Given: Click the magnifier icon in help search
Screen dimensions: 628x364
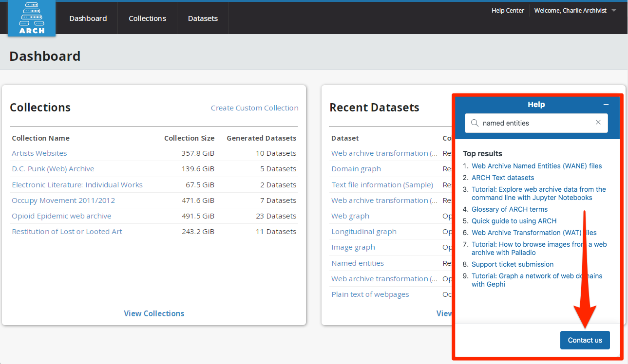Looking at the screenshot, I should (x=475, y=123).
